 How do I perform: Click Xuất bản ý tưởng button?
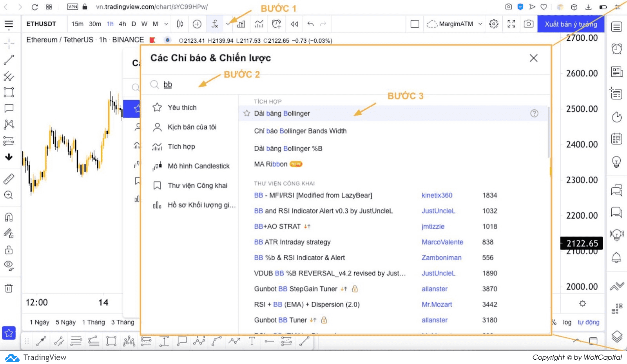(x=571, y=24)
